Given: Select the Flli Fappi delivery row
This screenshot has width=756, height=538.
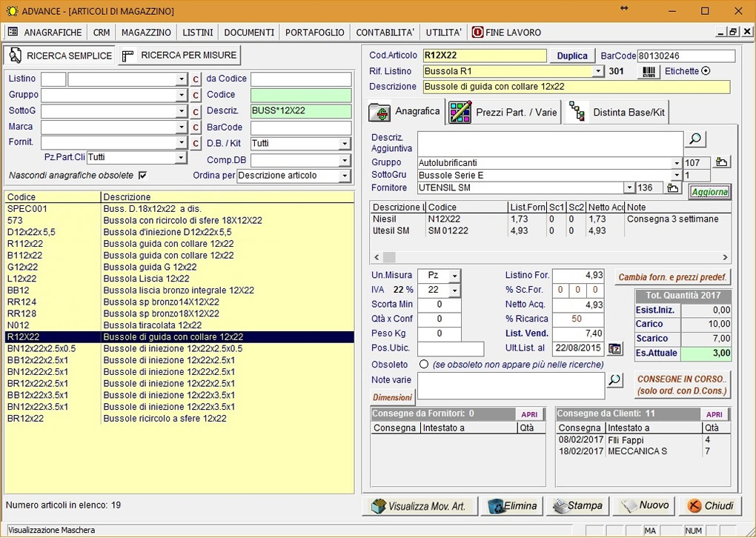Looking at the screenshot, I should [643, 440].
